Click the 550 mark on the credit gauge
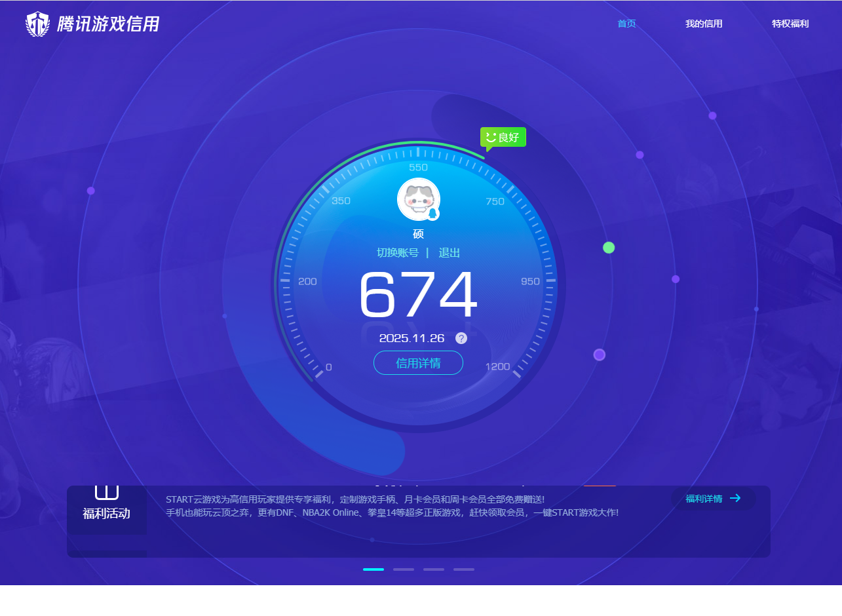The width and height of the screenshot is (842, 616). point(418,167)
